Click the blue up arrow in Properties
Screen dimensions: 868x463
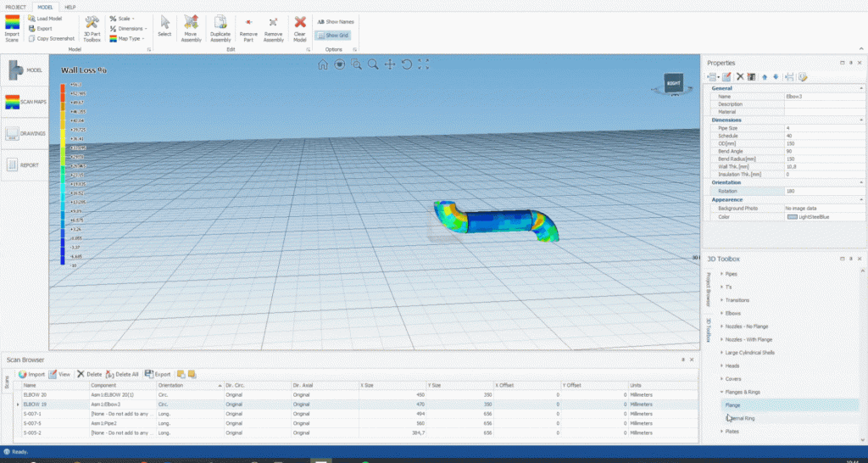[x=765, y=77]
